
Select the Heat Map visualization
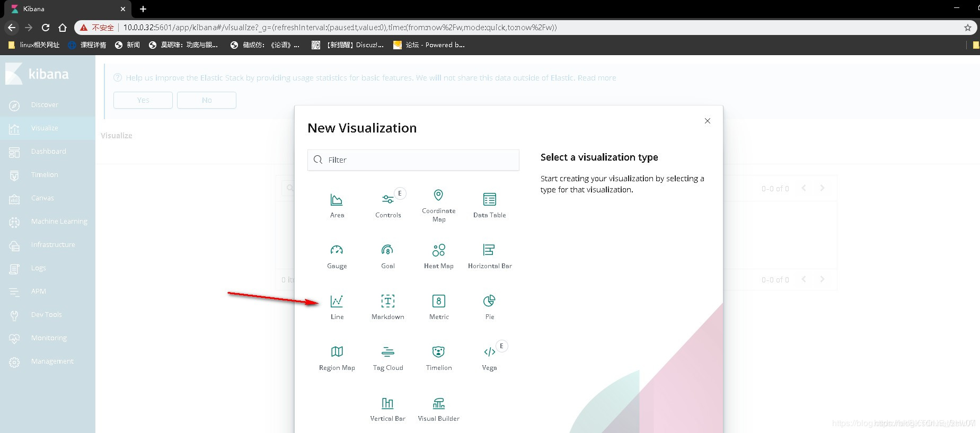[x=438, y=257]
